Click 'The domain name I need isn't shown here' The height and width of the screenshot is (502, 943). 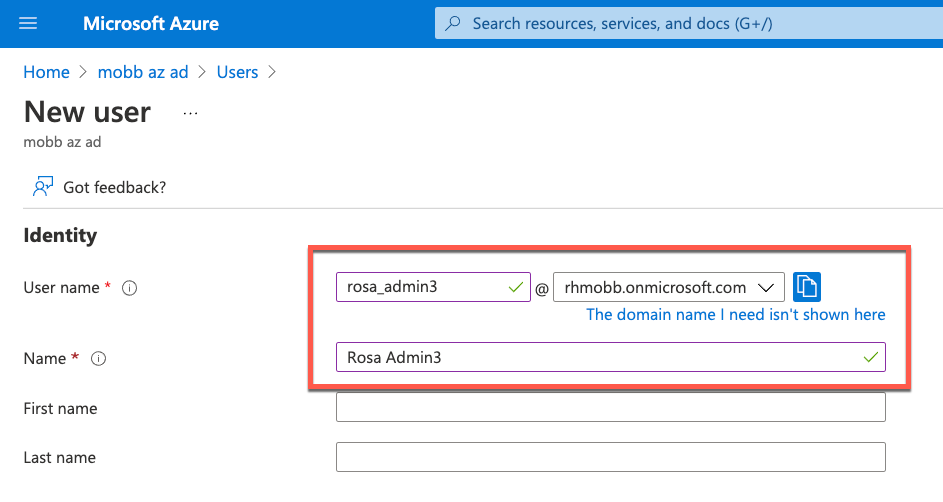click(735, 314)
